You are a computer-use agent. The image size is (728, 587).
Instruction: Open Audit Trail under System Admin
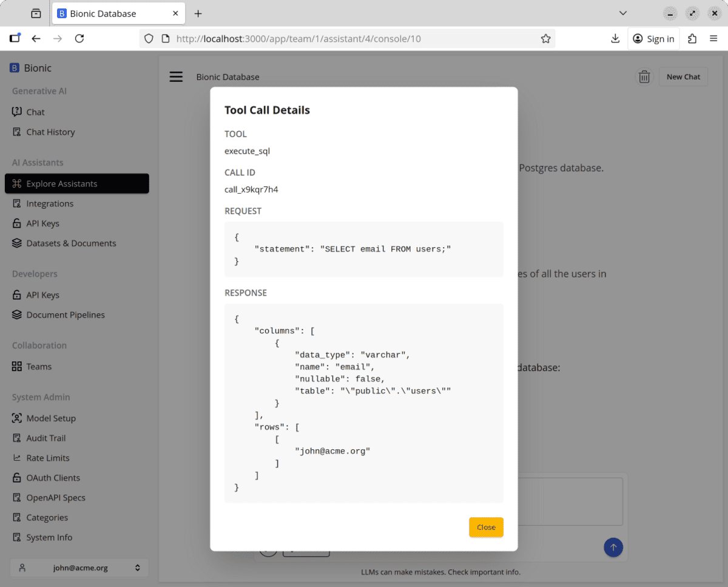pyautogui.click(x=46, y=438)
